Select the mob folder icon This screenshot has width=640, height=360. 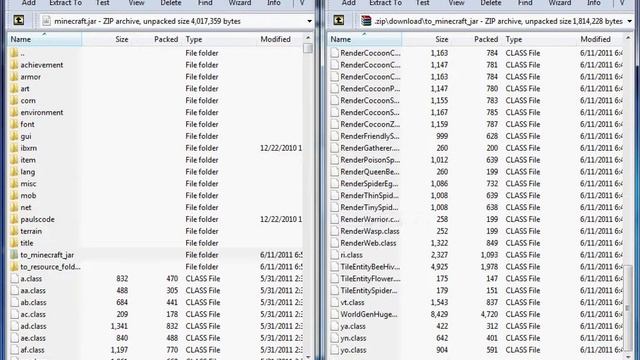(x=14, y=196)
